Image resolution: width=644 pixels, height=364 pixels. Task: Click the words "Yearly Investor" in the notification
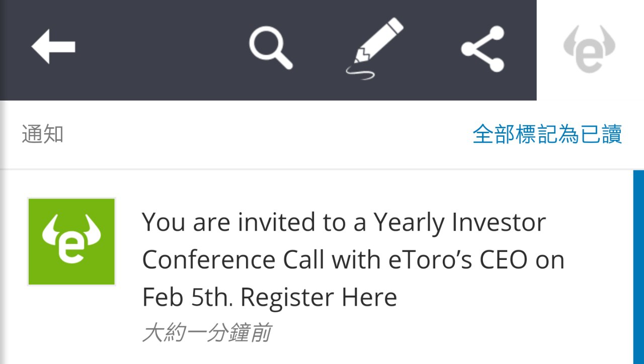[x=459, y=222]
